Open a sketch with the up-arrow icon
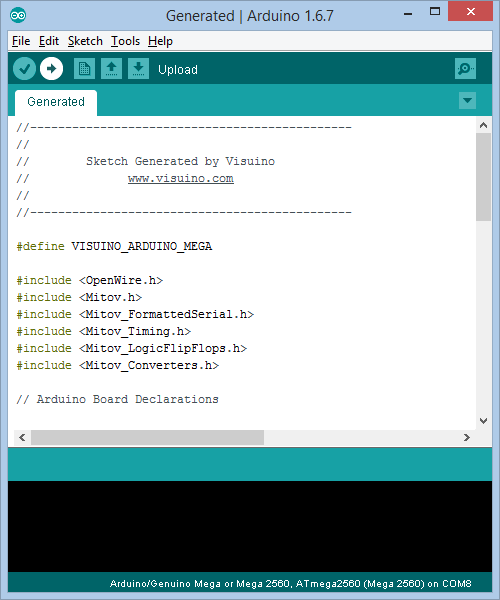 111,69
